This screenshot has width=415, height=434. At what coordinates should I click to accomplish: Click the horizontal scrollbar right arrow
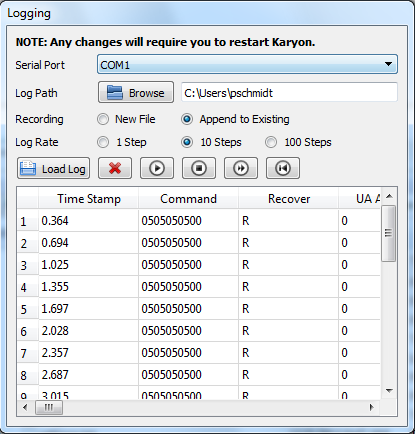coord(372,407)
